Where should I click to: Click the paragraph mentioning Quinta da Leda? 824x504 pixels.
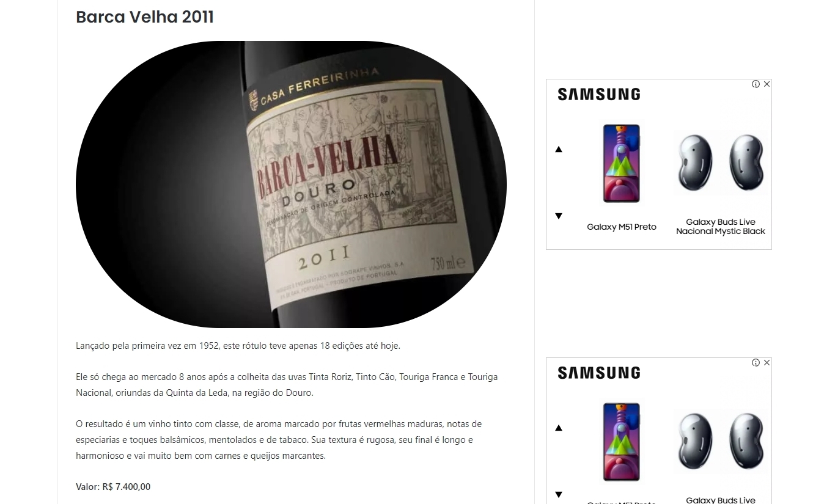click(x=287, y=385)
